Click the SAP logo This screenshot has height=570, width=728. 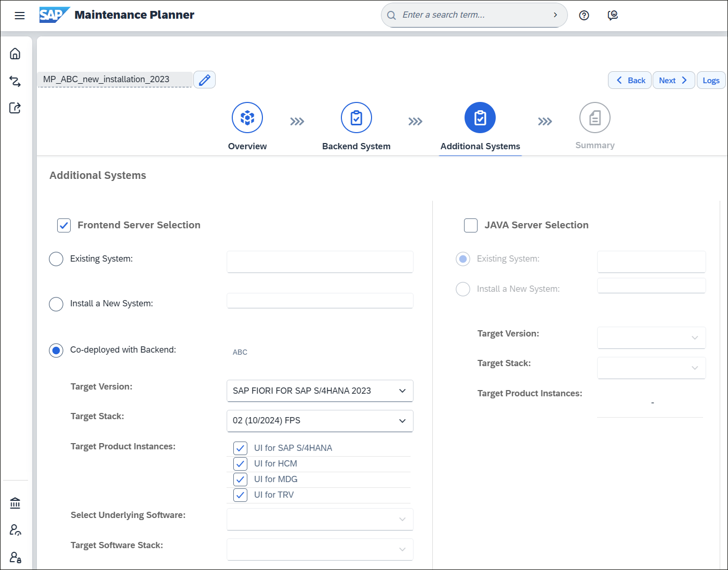(x=55, y=15)
